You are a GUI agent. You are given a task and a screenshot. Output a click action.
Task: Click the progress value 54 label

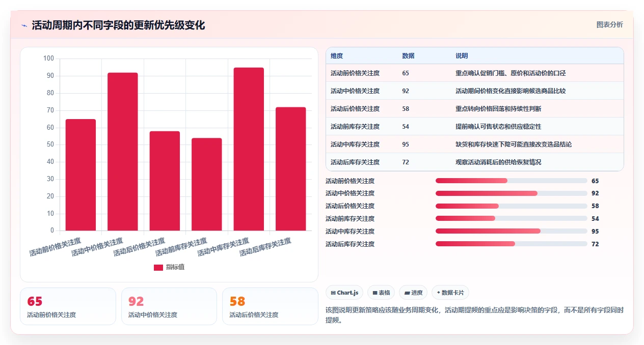595,219
